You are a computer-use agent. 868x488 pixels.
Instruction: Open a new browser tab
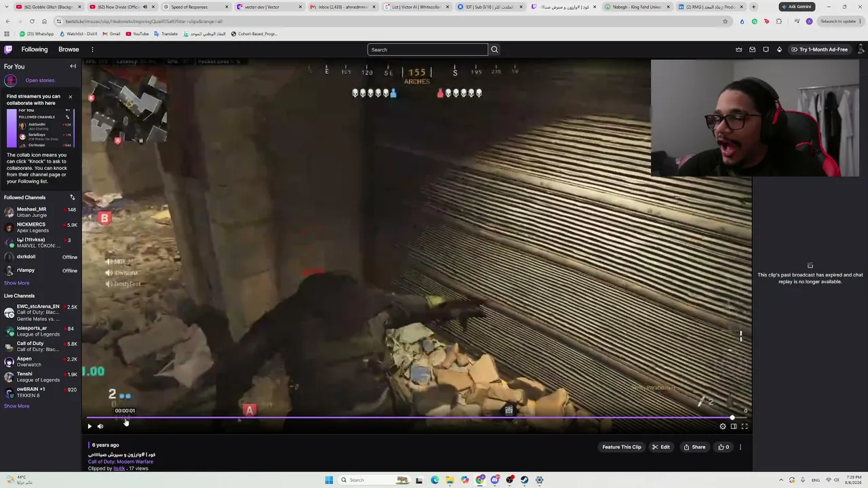753,7
